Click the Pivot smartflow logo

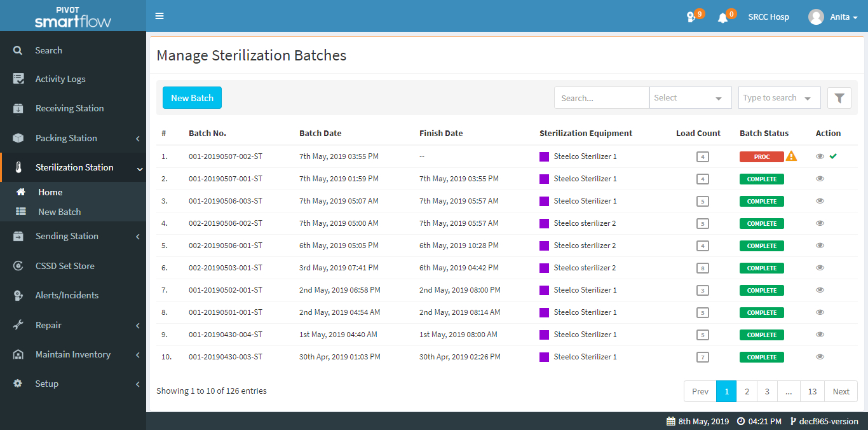72,17
